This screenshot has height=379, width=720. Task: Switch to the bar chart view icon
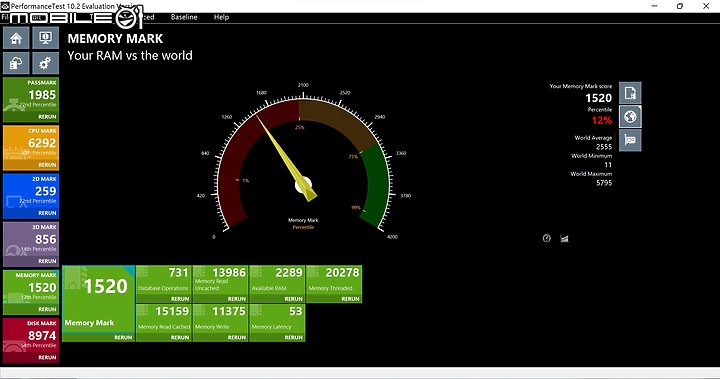[564, 238]
